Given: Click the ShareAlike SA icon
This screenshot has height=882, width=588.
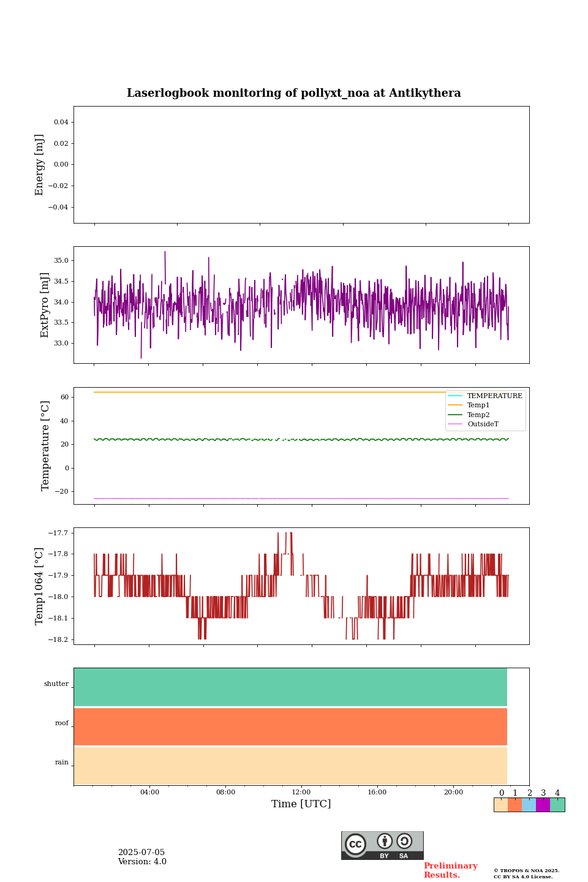Looking at the screenshot, I should 404,841.
